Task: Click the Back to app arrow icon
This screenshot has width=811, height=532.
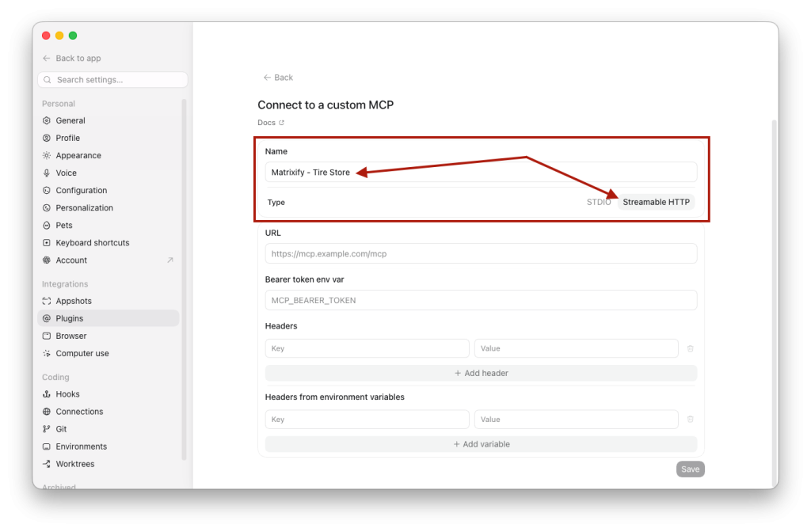Action: (x=47, y=59)
